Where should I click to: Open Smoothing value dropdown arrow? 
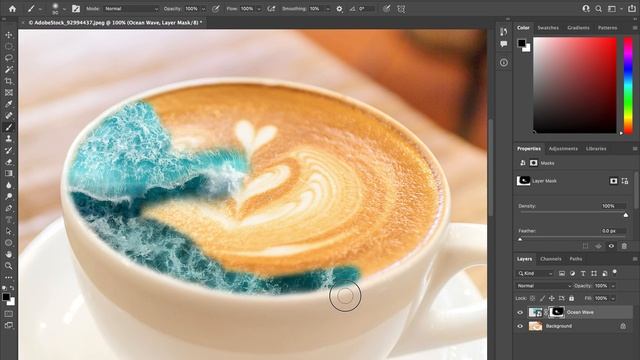327,9
